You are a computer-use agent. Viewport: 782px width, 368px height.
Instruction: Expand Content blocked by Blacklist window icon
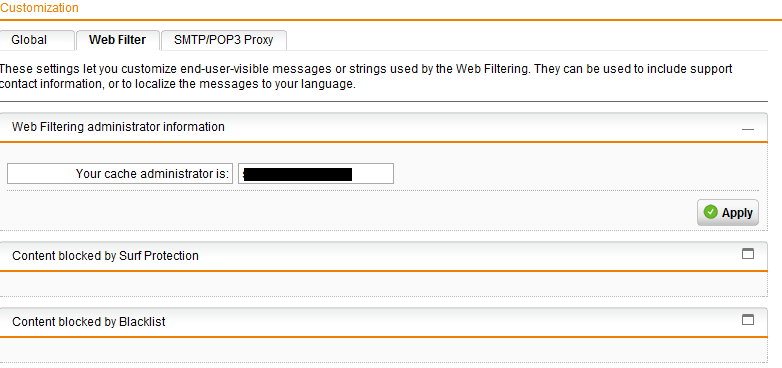click(x=748, y=320)
